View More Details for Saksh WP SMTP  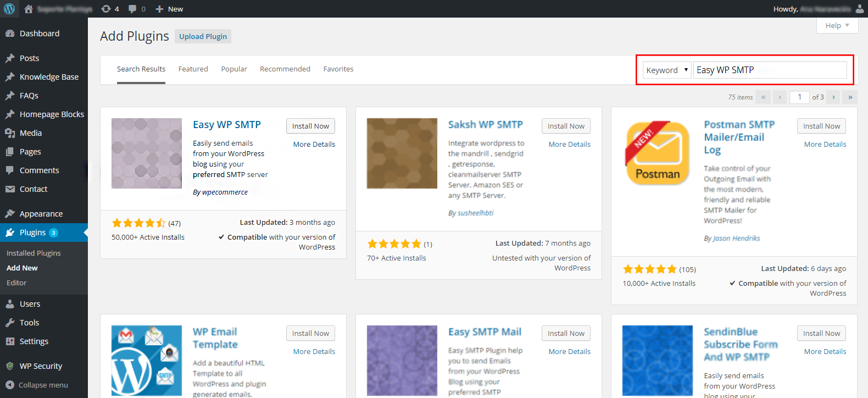tap(570, 145)
